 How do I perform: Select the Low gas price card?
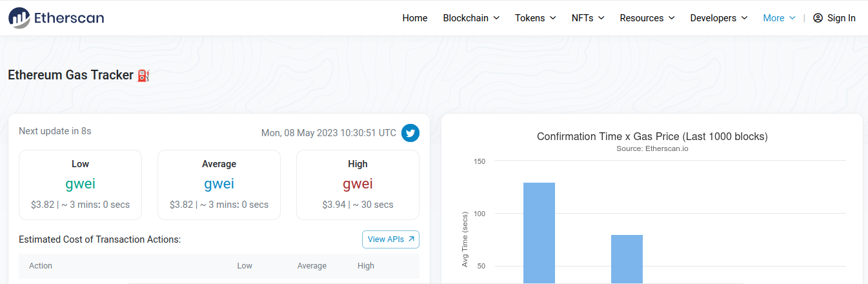(x=80, y=185)
